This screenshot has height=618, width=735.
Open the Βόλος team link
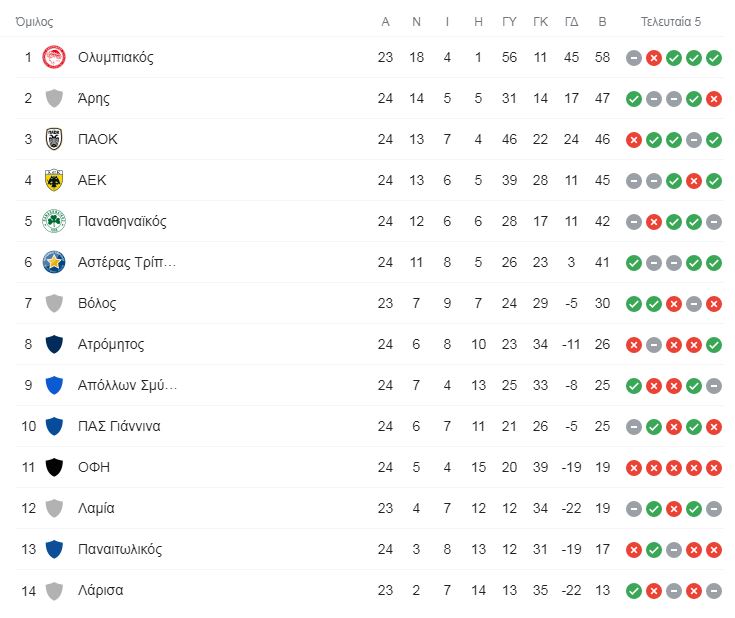(x=97, y=303)
